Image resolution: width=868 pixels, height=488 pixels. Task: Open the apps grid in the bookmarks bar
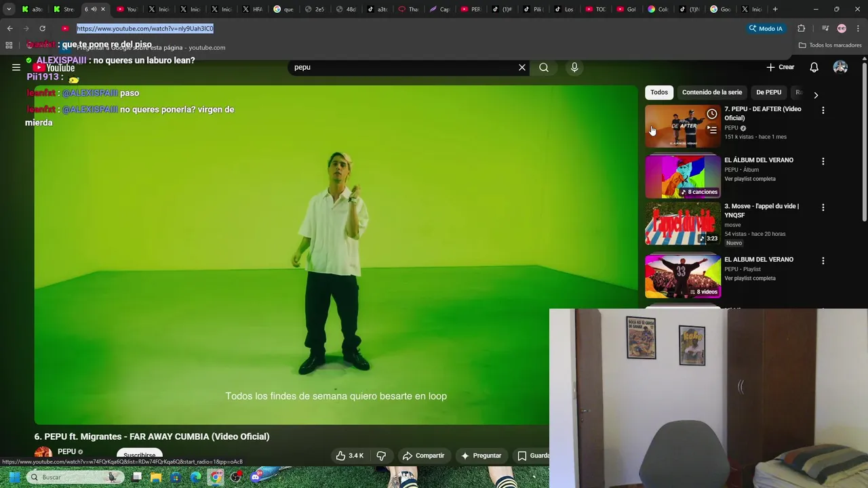coord(9,45)
